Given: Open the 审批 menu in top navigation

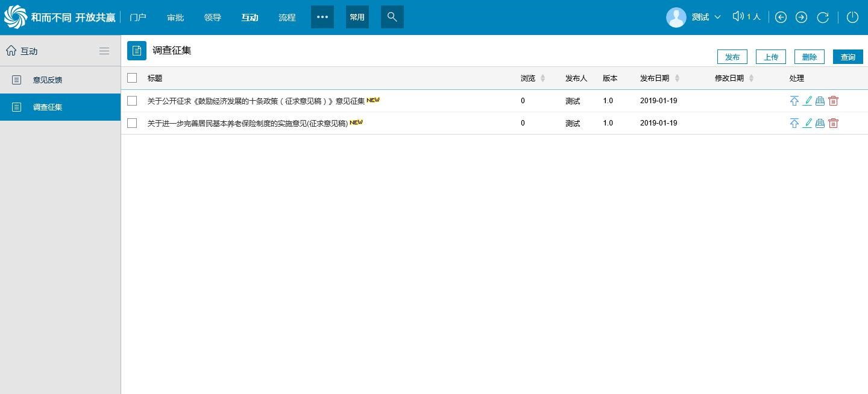Looking at the screenshot, I should pyautogui.click(x=175, y=17).
